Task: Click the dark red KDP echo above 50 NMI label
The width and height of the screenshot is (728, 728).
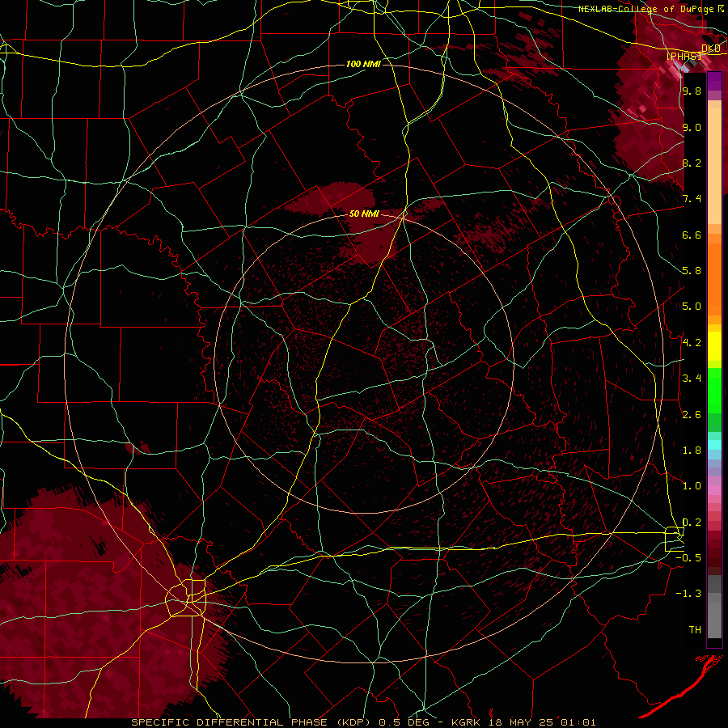Action: pos(331,199)
